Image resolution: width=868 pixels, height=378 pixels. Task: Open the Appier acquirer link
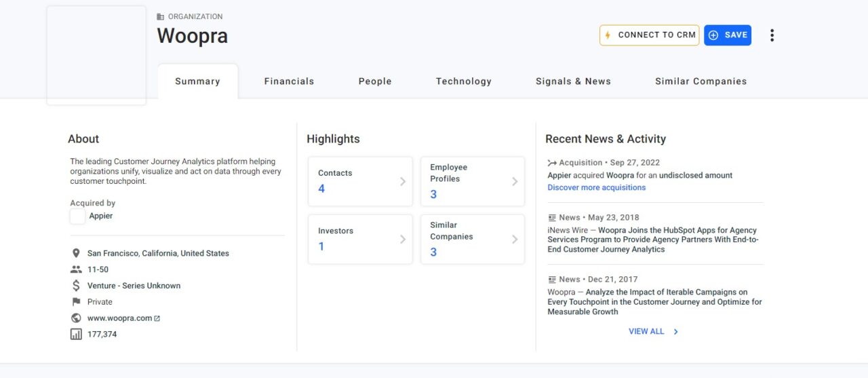coord(101,216)
